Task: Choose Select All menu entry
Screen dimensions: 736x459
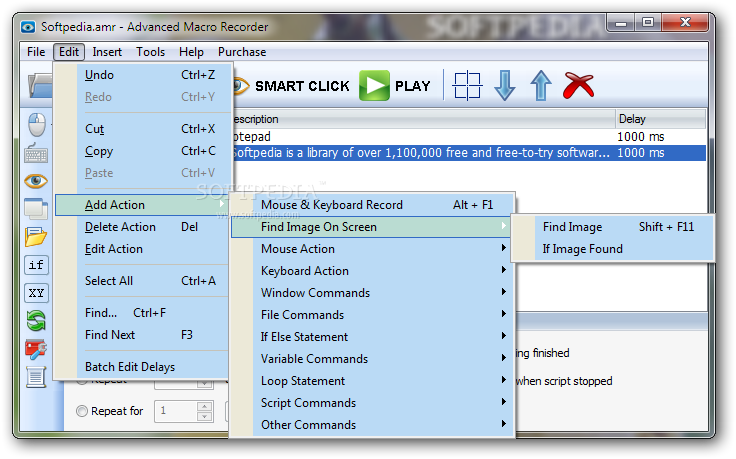Action: [x=143, y=281]
